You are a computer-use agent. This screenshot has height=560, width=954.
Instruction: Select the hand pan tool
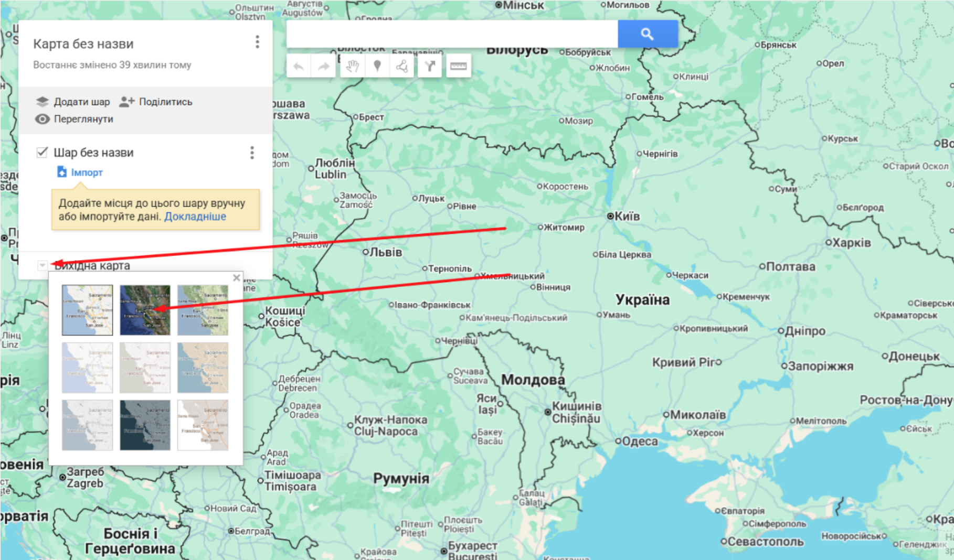coord(352,67)
